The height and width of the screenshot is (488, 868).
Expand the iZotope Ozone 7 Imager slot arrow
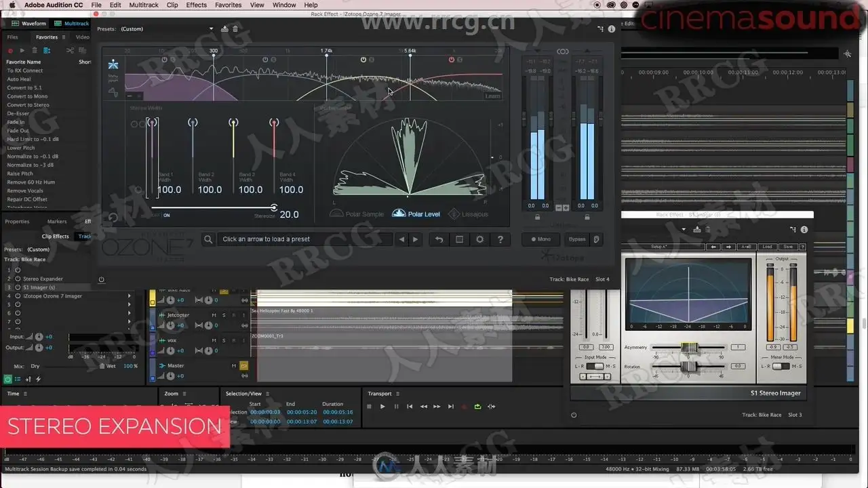pyautogui.click(x=129, y=296)
